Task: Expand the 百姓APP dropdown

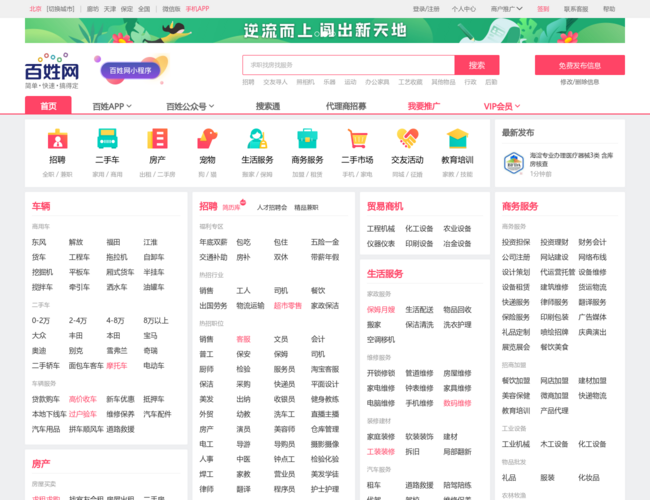Action: tap(112, 107)
